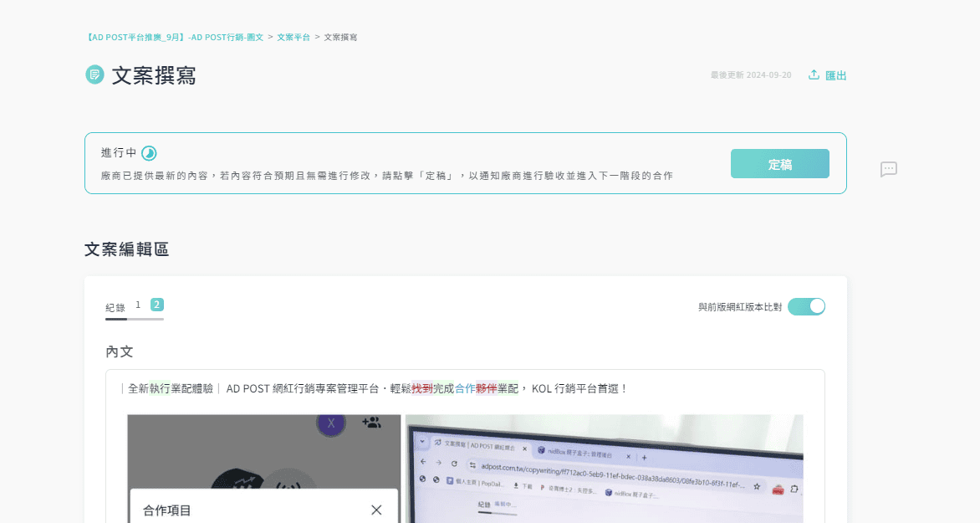The height and width of the screenshot is (523, 980).
Task: Click the teal document icon beside 文案撰寫 title
Action: coord(95,75)
